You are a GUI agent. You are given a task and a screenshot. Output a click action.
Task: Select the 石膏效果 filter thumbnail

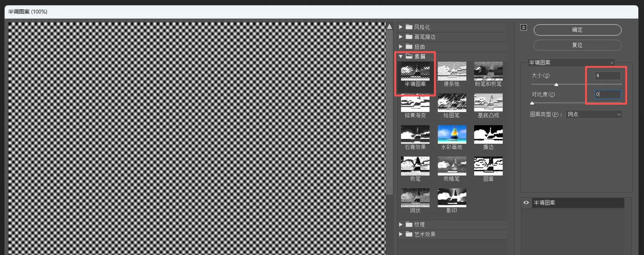point(415,134)
